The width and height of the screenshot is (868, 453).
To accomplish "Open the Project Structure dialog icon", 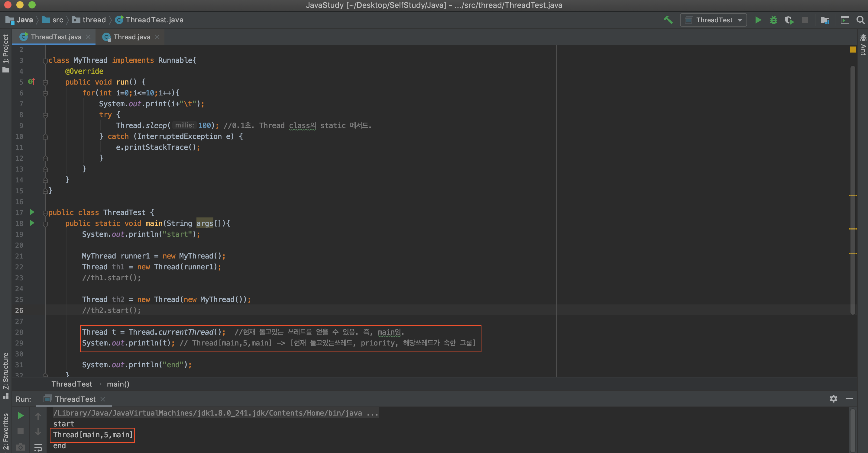I will point(824,20).
